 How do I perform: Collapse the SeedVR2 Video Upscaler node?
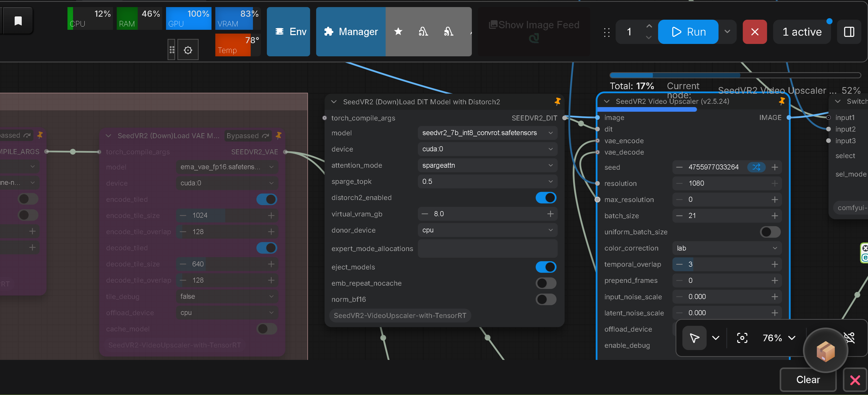tap(607, 101)
